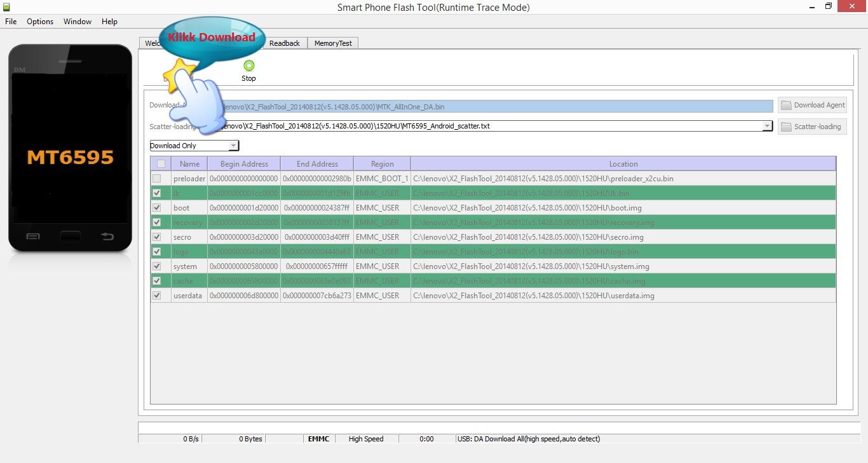
Task: Click the 'preloader' name cell
Action: click(189, 179)
